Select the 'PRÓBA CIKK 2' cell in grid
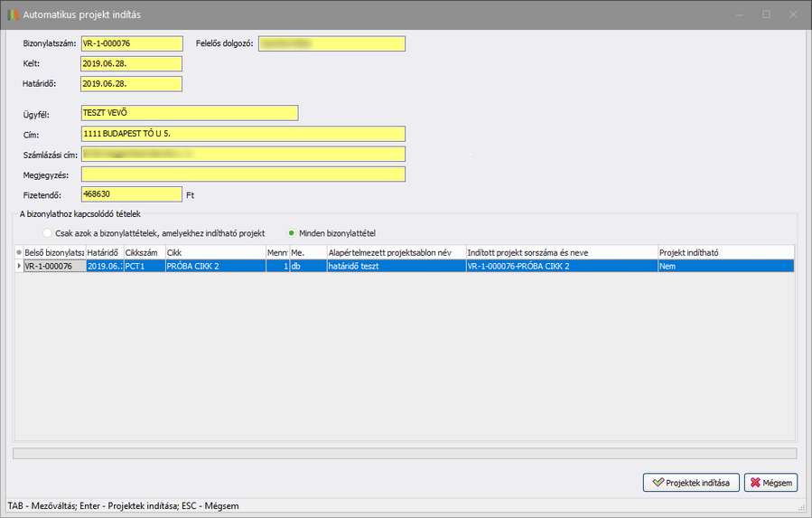Viewport: 812px width, 518px height. click(x=214, y=267)
